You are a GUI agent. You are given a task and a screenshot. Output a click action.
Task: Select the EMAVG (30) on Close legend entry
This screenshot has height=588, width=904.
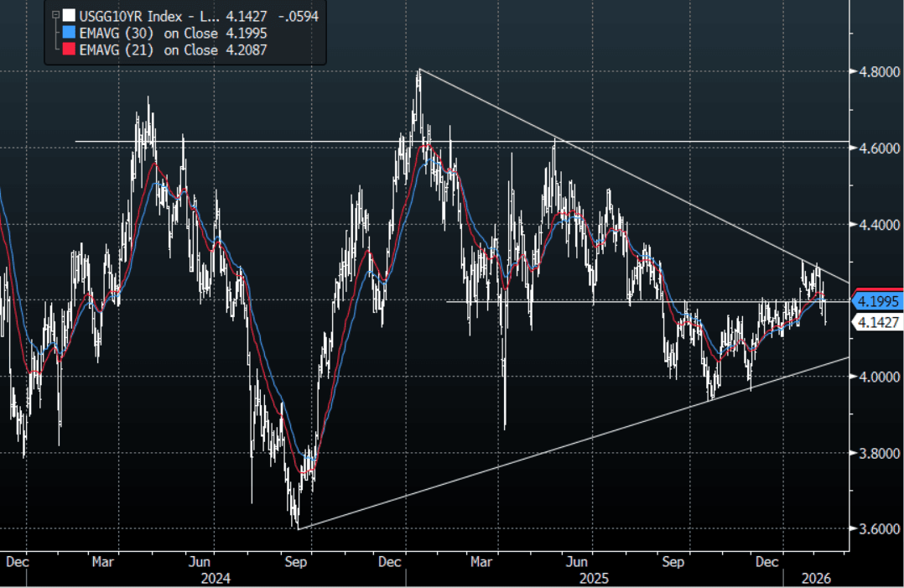[148, 34]
